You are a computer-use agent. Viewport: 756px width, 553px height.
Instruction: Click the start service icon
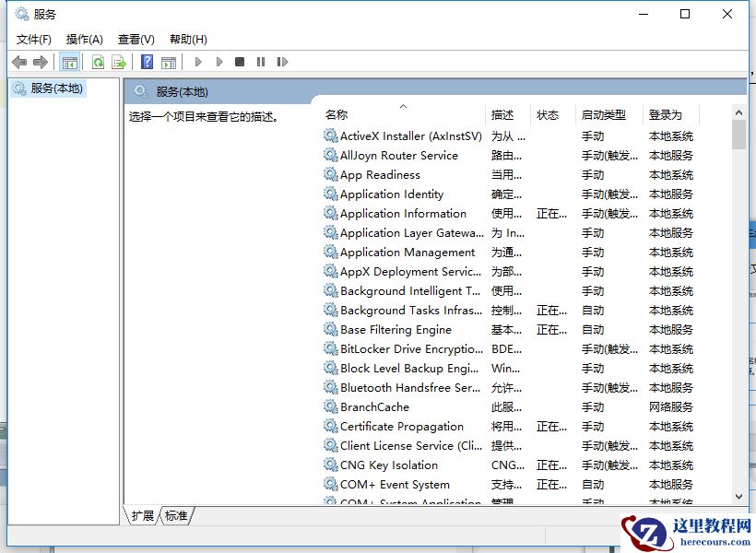(198, 62)
